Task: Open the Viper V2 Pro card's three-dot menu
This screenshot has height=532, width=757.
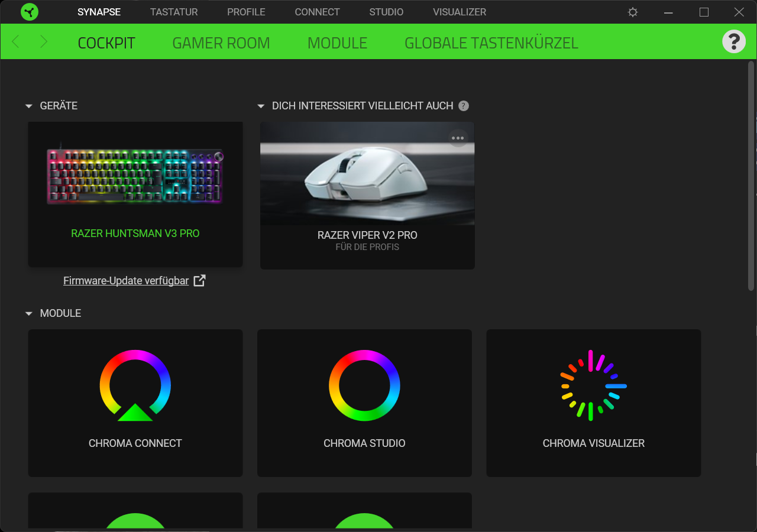Action: coord(458,138)
